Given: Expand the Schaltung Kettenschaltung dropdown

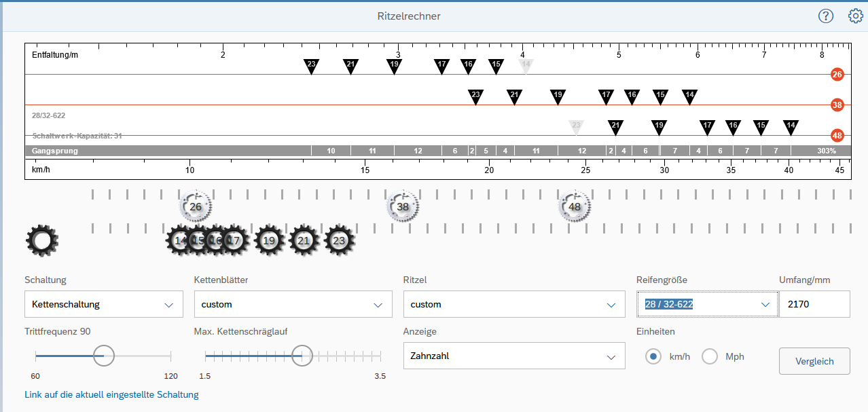Looking at the screenshot, I should [103, 304].
